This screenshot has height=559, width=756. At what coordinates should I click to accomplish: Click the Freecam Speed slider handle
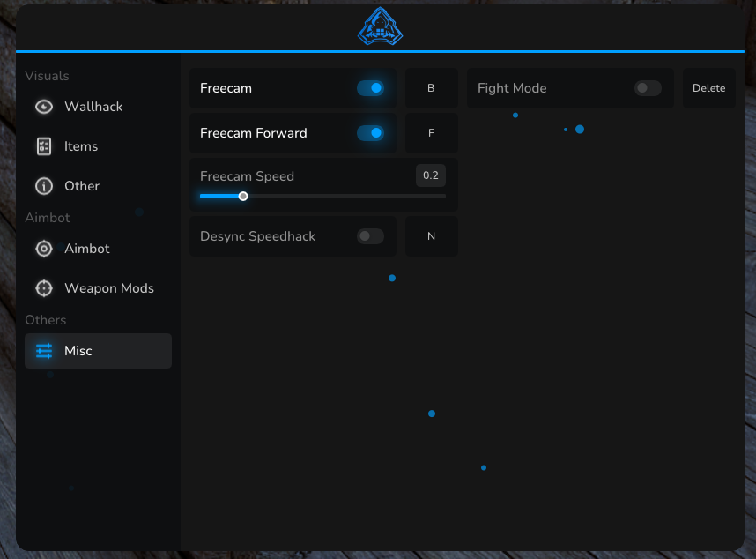[243, 197]
